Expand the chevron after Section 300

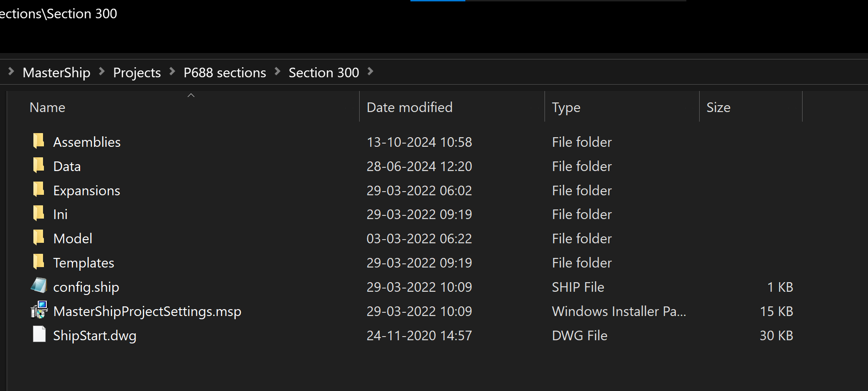pyautogui.click(x=371, y=72)
